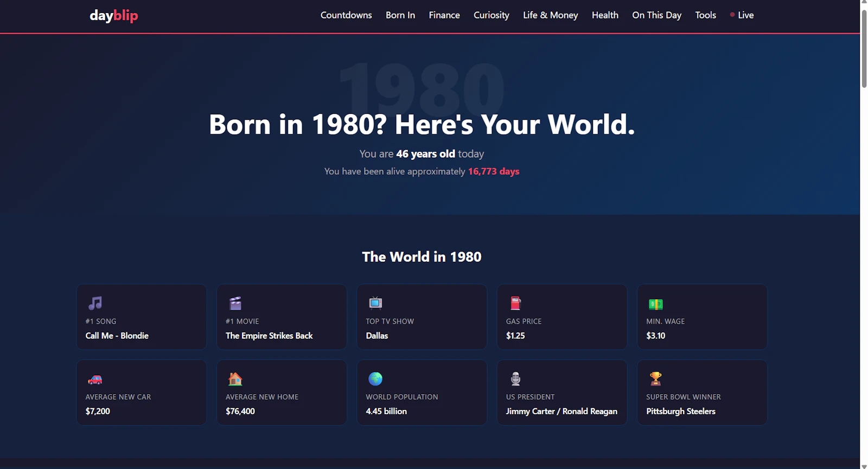Click the trophy icon on Super Bowl Winner card

(656, 378)
